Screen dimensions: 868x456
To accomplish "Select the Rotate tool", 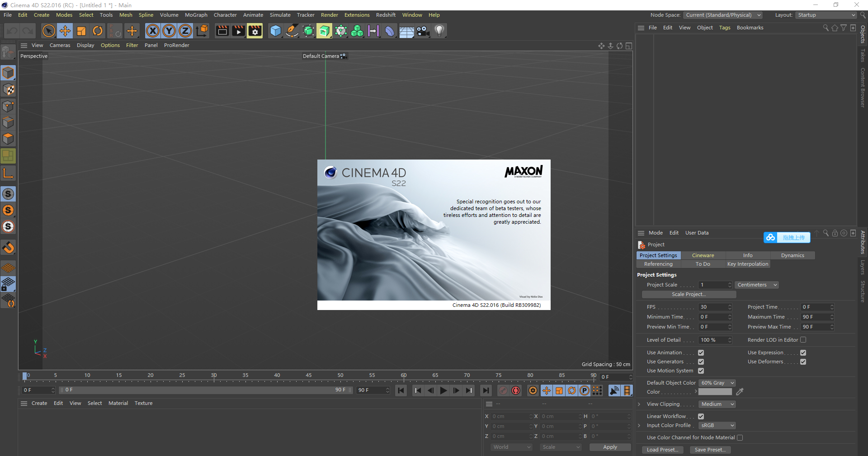I will tap(98, 31).
